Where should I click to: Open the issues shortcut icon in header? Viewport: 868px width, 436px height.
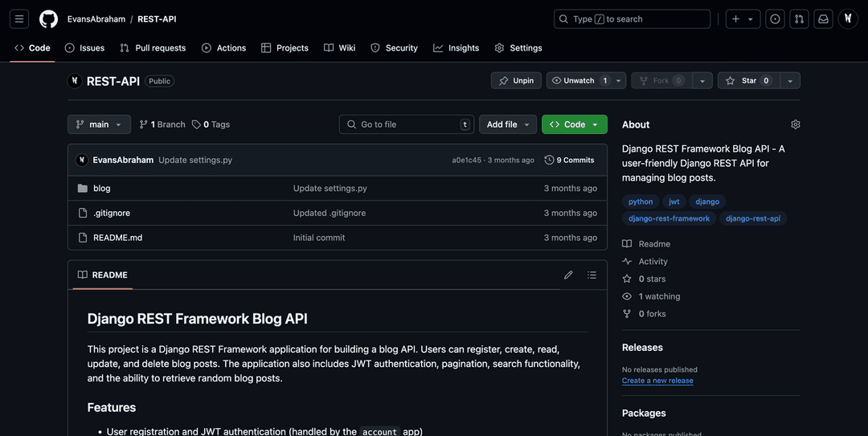pyautogui.click(x=775, y=18)
